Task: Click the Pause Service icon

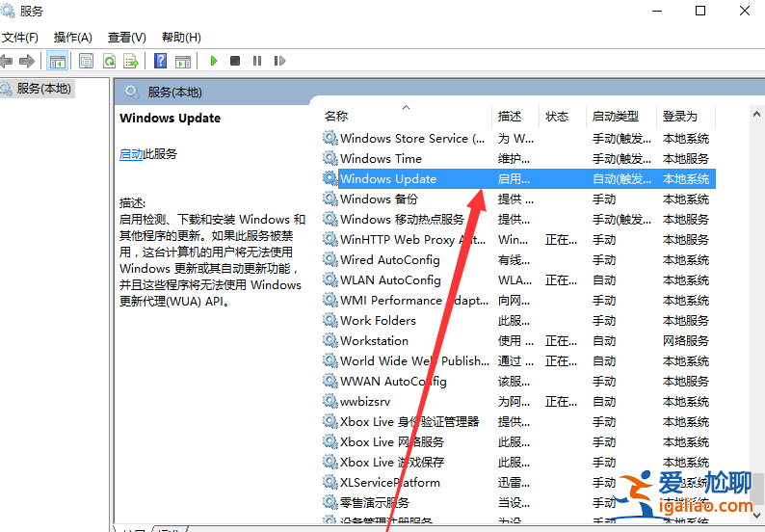Action: click(x=257, y=61)
